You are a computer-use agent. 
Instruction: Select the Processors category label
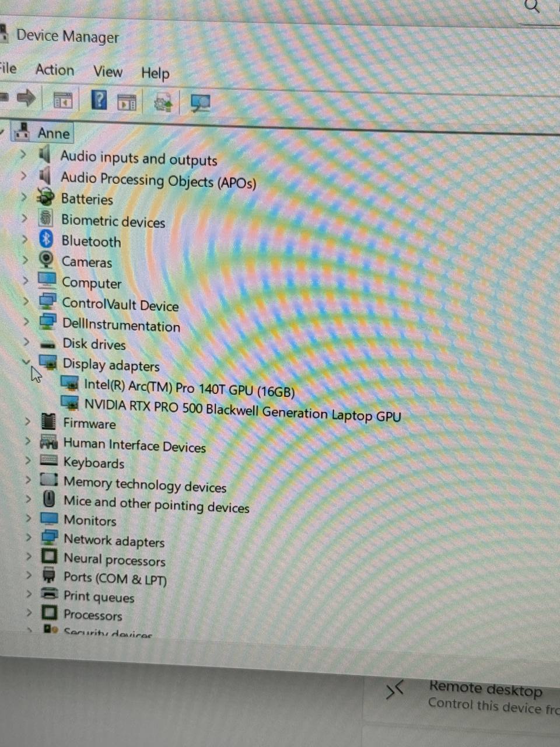click(93, 615)
